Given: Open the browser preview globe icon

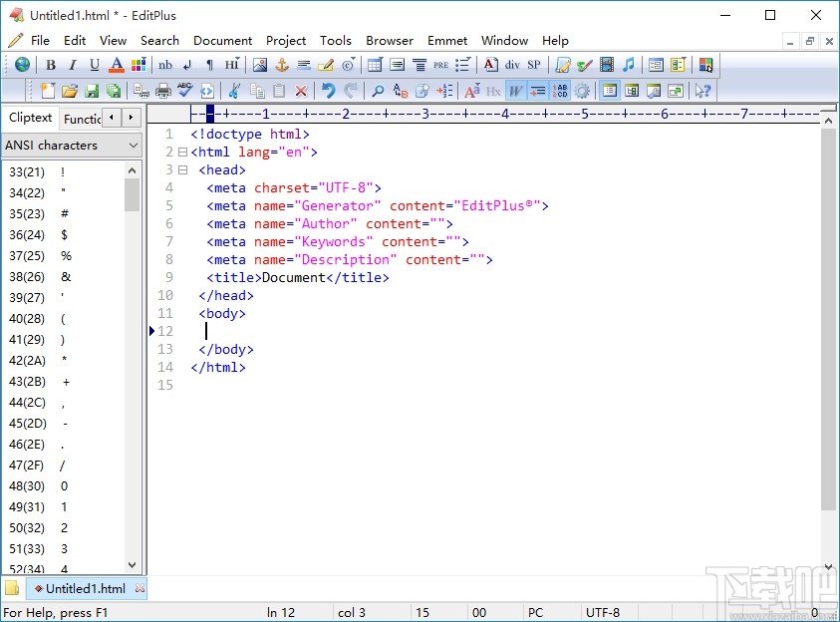Looking at the screenshot, I should [x=22, y=65].
